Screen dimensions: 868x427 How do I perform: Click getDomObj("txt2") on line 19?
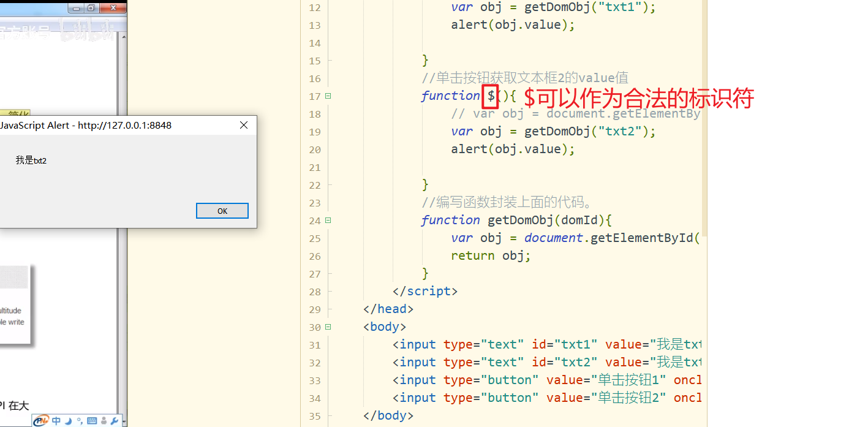pyautogui.click(x=590, y=132)
